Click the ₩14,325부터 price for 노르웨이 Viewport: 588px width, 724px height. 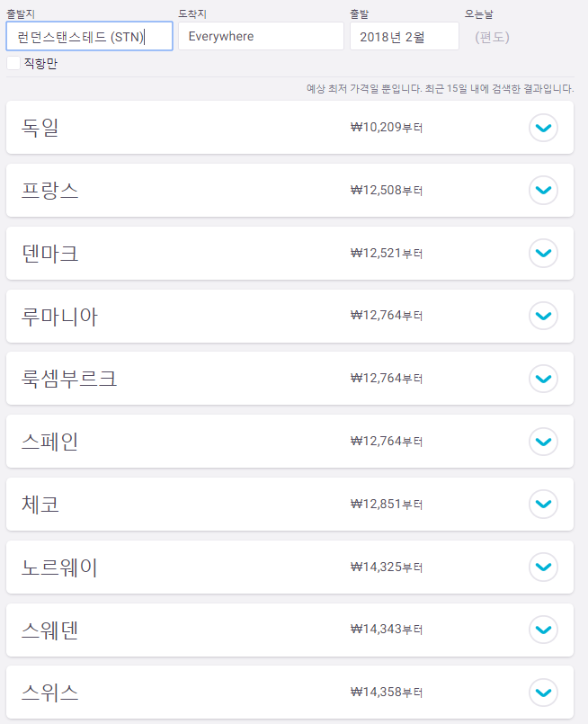pos(387,568)
